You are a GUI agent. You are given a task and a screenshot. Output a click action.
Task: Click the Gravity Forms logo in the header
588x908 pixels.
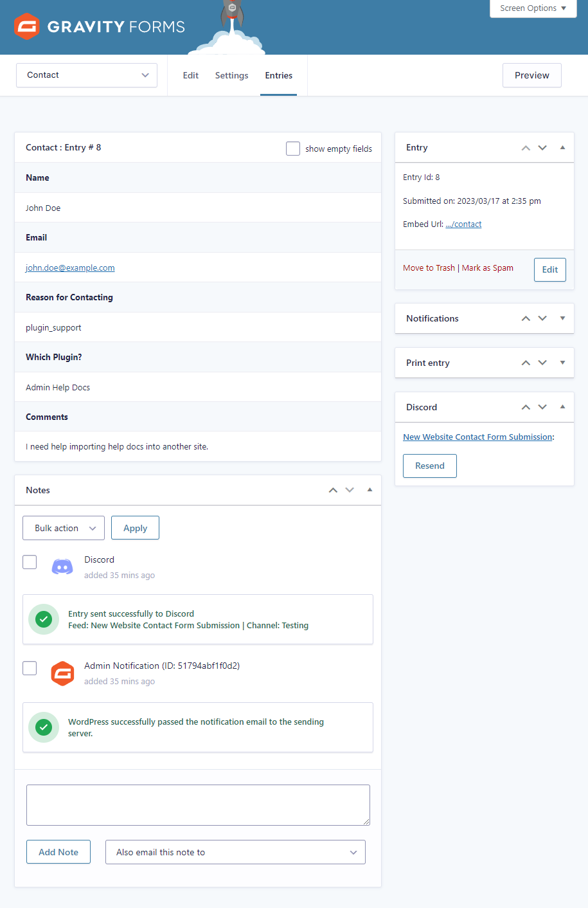[98, 27]
